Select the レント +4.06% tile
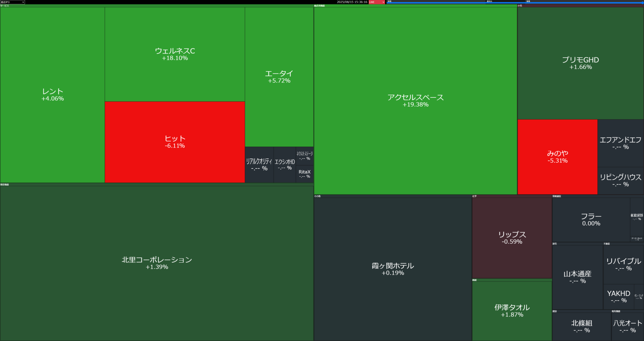 tap(53, 95)
